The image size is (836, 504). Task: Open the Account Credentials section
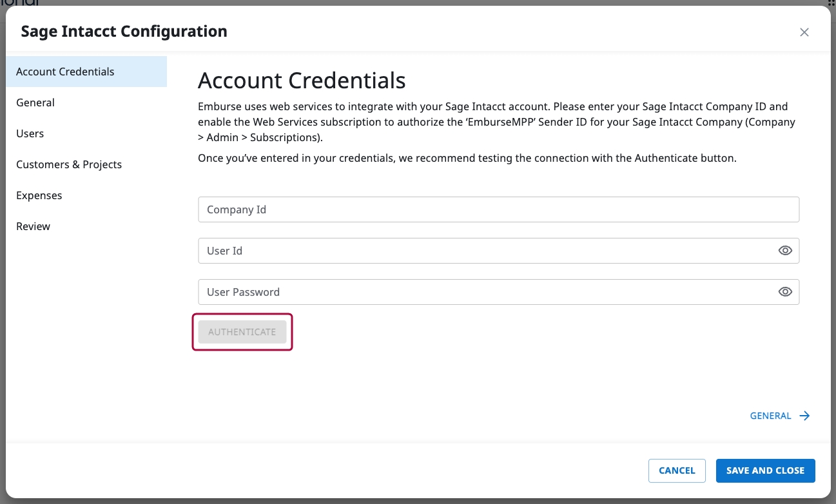[x=86, y=72]
